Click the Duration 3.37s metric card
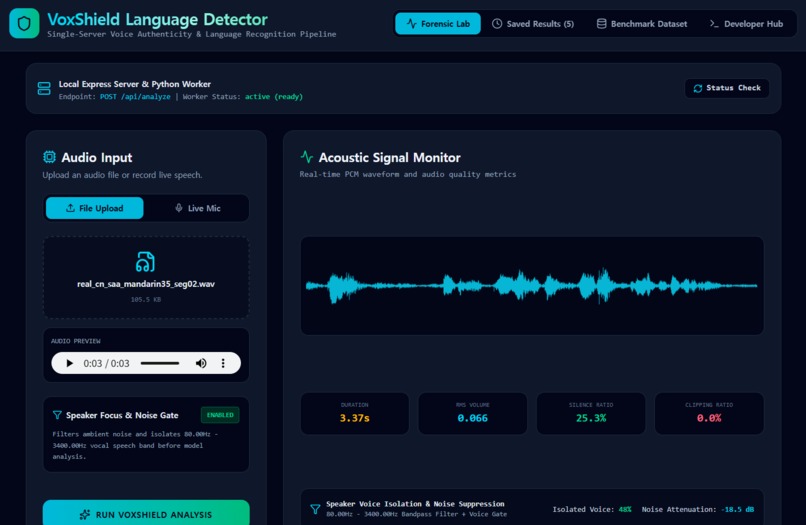The width and height of the screenshot is (806, 525). (x=355, y=413)
